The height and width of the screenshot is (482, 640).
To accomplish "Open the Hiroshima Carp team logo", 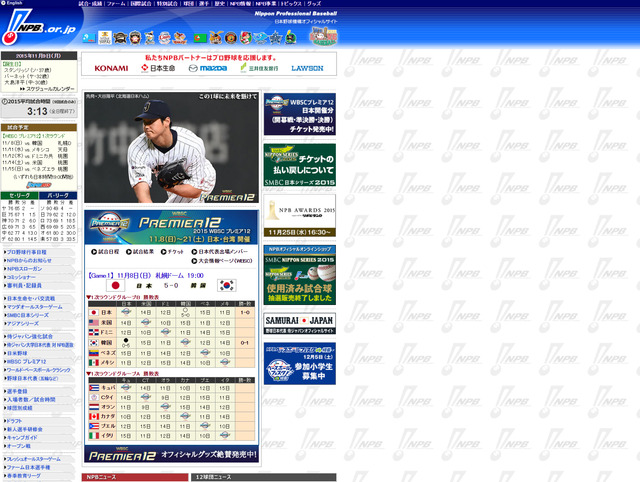I will click(246, 38).
